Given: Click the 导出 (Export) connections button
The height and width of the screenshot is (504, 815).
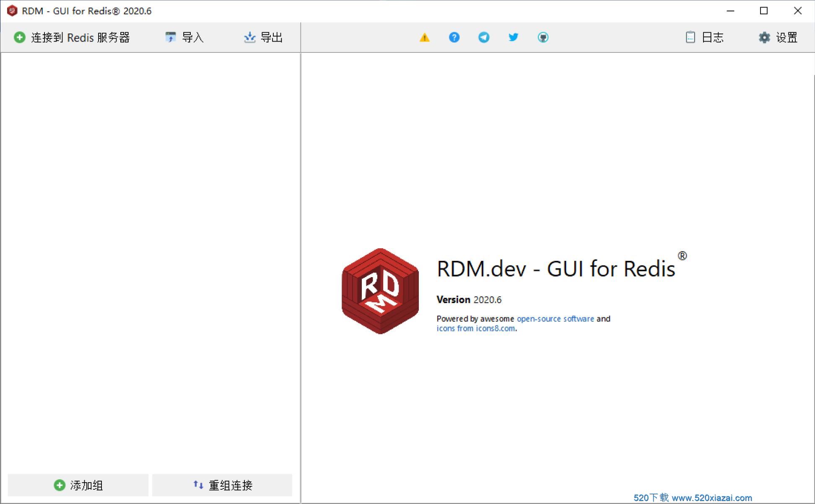Looking at the screenshot, I should coord(263,37).
